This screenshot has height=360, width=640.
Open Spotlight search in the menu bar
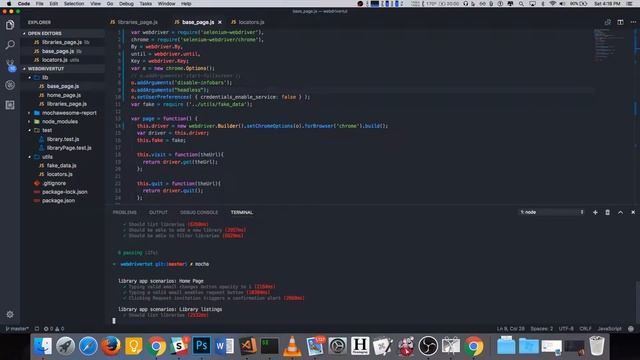click(521, 4)
